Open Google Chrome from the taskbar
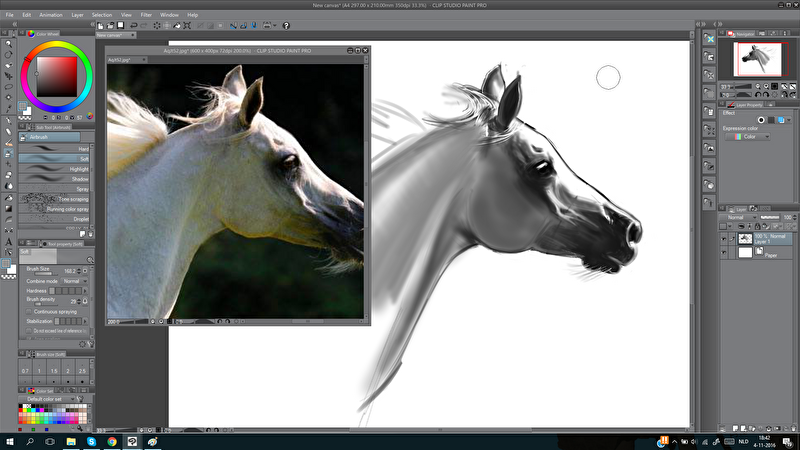 click(112, 441)
